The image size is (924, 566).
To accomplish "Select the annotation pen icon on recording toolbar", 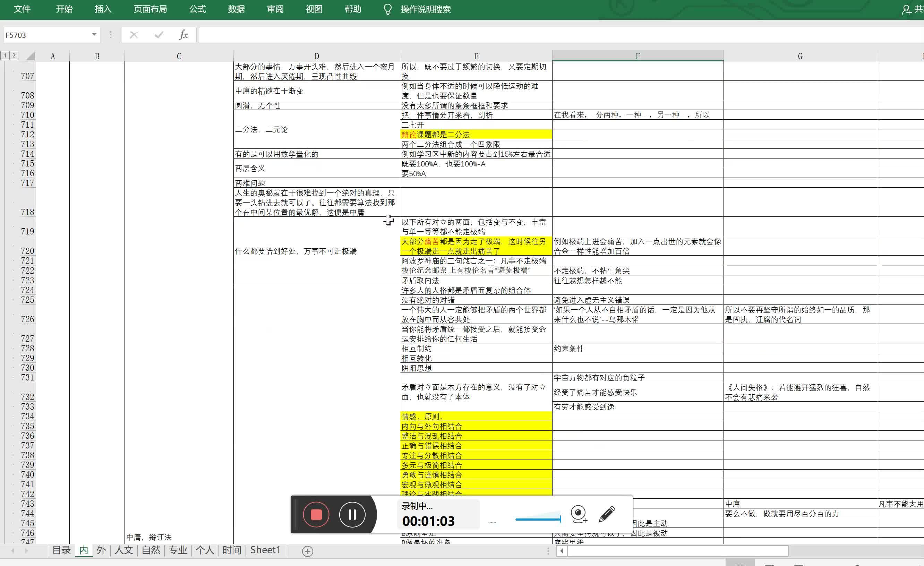I will coord(607,514).
